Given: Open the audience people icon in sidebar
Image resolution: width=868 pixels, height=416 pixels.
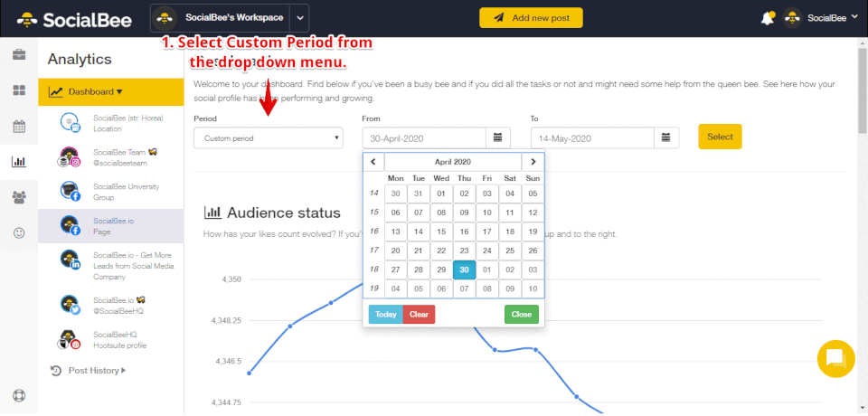Looking at the screenshot, I should [18, 197].
